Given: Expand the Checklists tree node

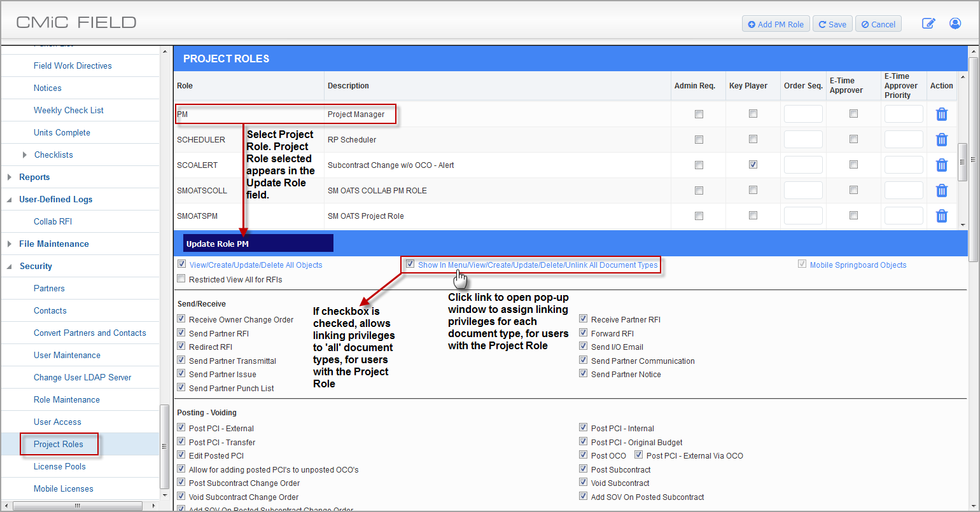Looking at the screenshot, I should coord(25,155).
